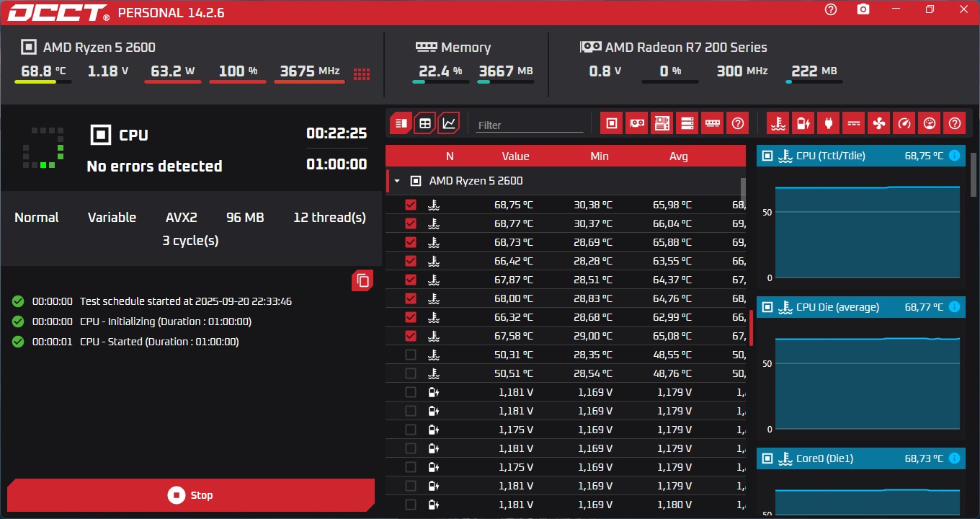The height and width of the screenshot is (519, 980).
Task: Uncheck the sensor row showing 68,00 °C
Action: coord(411,298)
